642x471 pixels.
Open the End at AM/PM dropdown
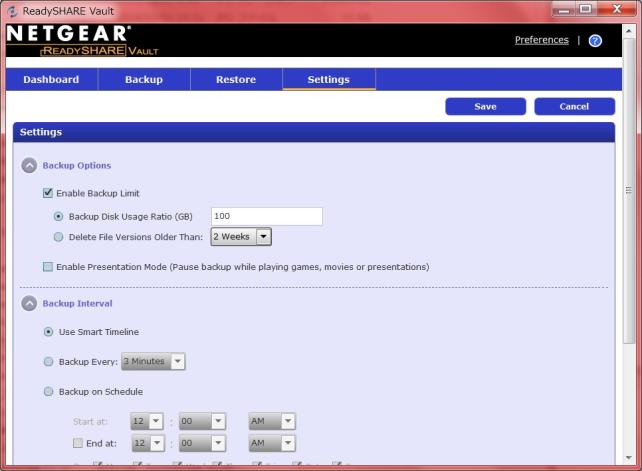272,443
